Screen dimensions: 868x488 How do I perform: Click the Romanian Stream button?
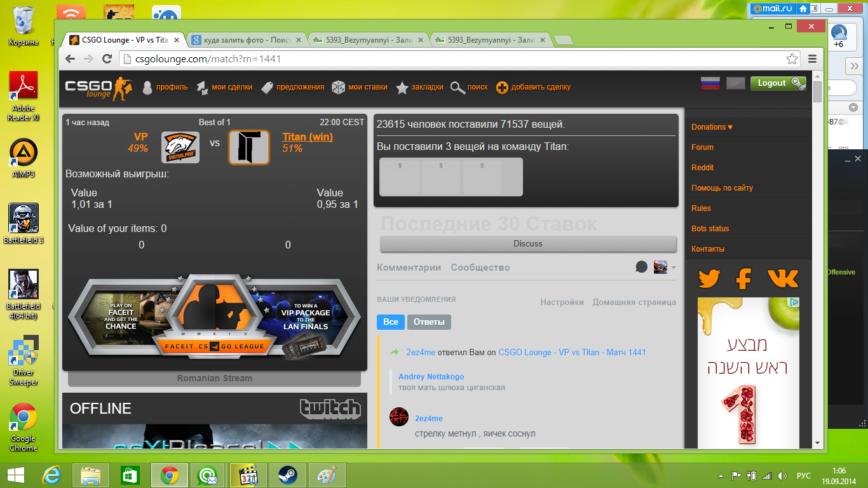[x=214, y=378]
